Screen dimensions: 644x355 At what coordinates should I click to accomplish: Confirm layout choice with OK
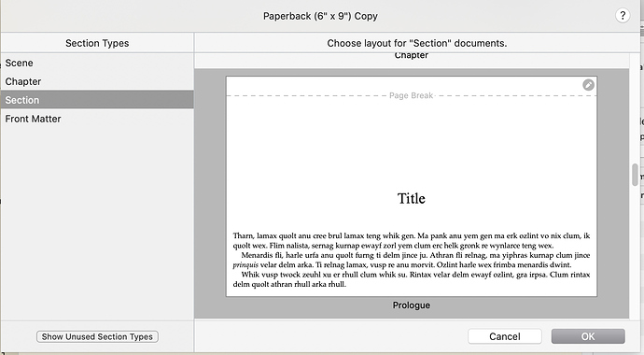point(588,336)
